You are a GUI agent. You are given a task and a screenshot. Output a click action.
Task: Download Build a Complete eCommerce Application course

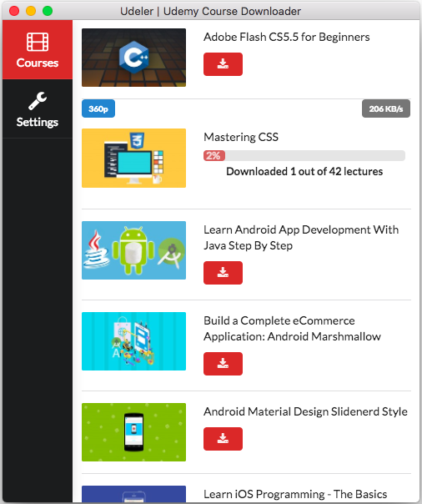click(223, 364)
